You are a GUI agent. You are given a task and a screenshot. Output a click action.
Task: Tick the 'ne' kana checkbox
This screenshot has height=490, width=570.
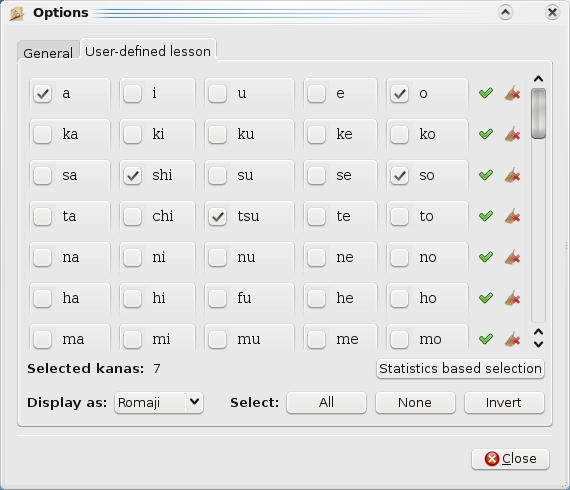[x=316, y=258]
